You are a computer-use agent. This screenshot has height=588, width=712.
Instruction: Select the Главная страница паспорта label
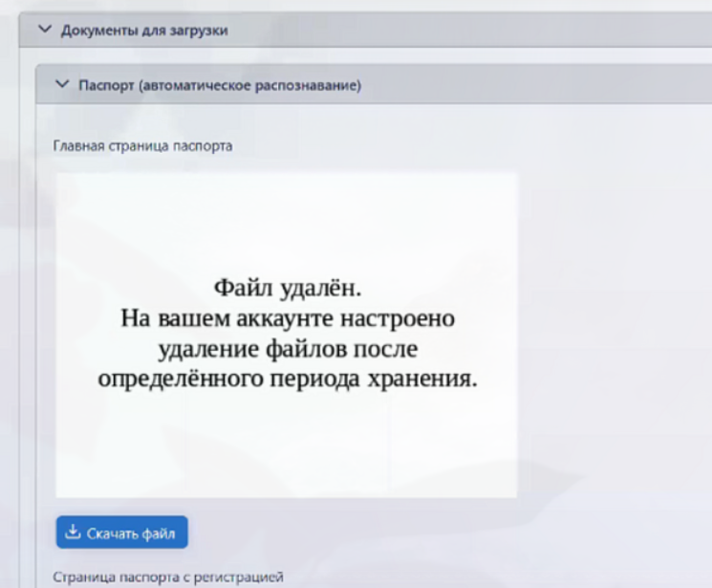click(142, 146)
